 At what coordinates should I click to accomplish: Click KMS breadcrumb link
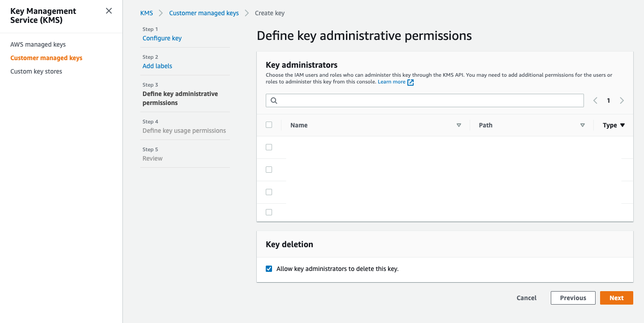pos(147,13)
